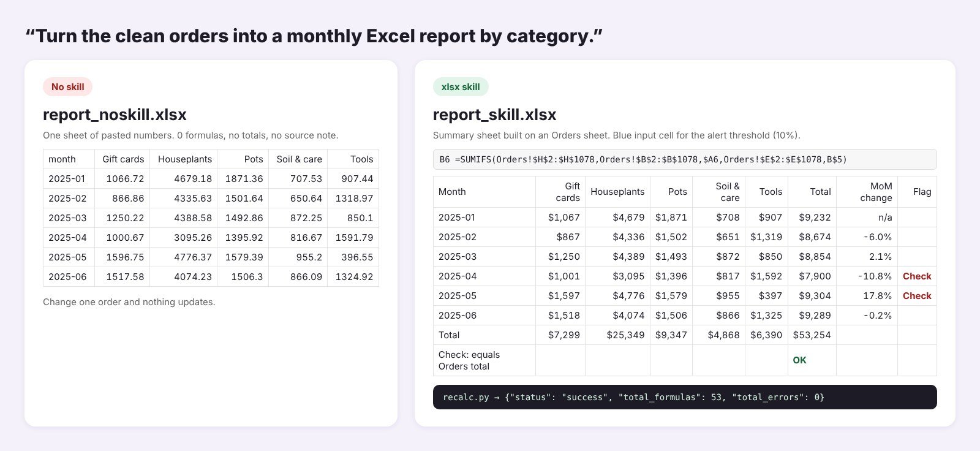980x451 pixels.
Task: Click the 'MoM change' column header
Action: (x=867, y=192)
